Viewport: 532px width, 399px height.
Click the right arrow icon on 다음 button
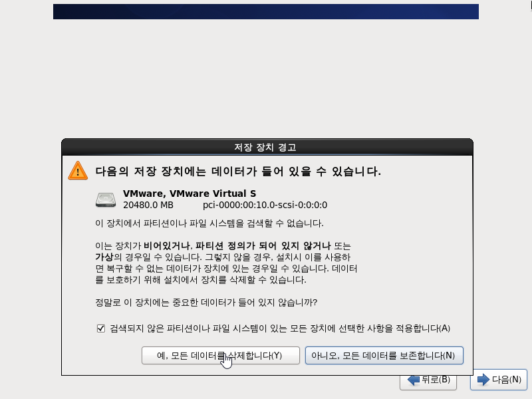[x=482, y=380]
